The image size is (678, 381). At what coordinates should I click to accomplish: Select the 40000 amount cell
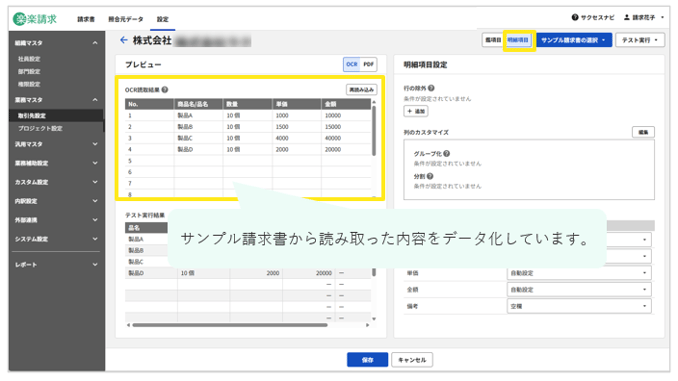[x=346, y=138]
